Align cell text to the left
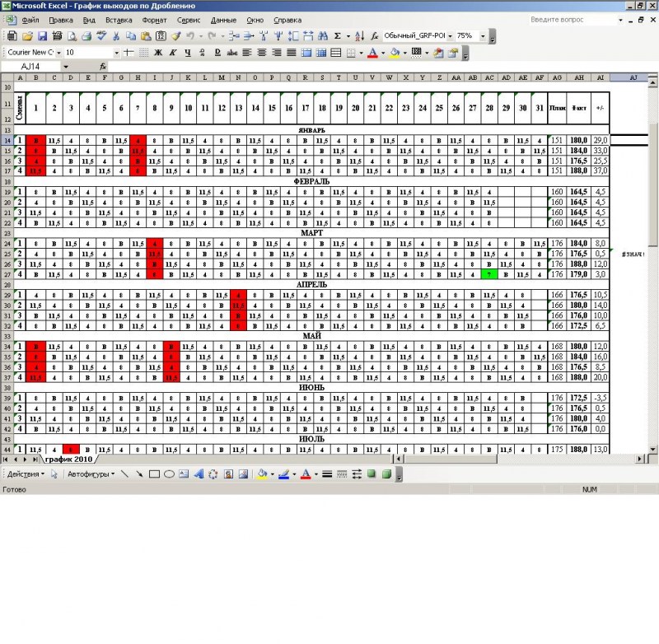Image resolution: width=659 pixels, height=644 pixels. coord(247,53)
